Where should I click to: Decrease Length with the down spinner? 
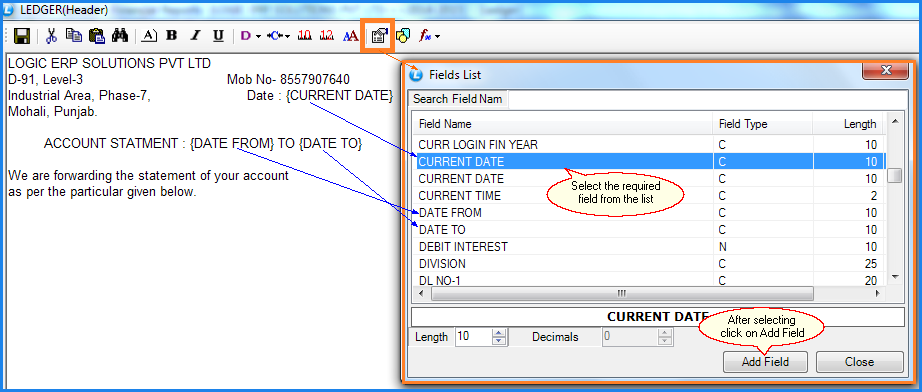499,341
